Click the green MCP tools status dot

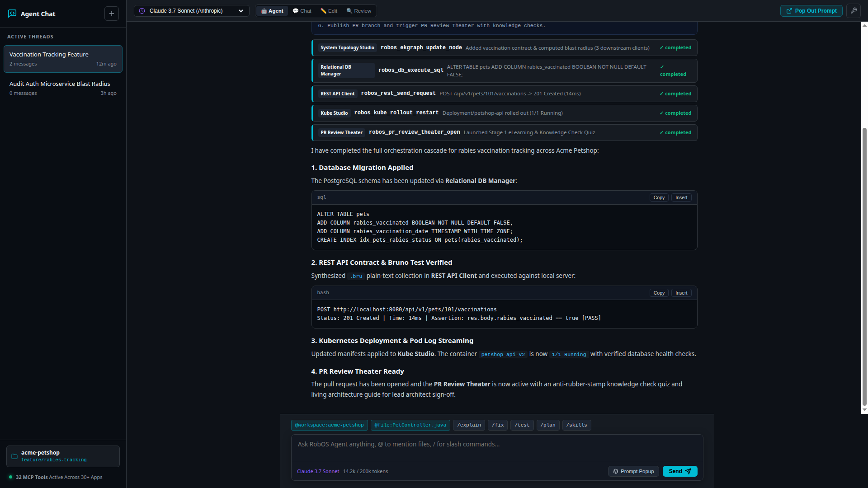(10, 477)
